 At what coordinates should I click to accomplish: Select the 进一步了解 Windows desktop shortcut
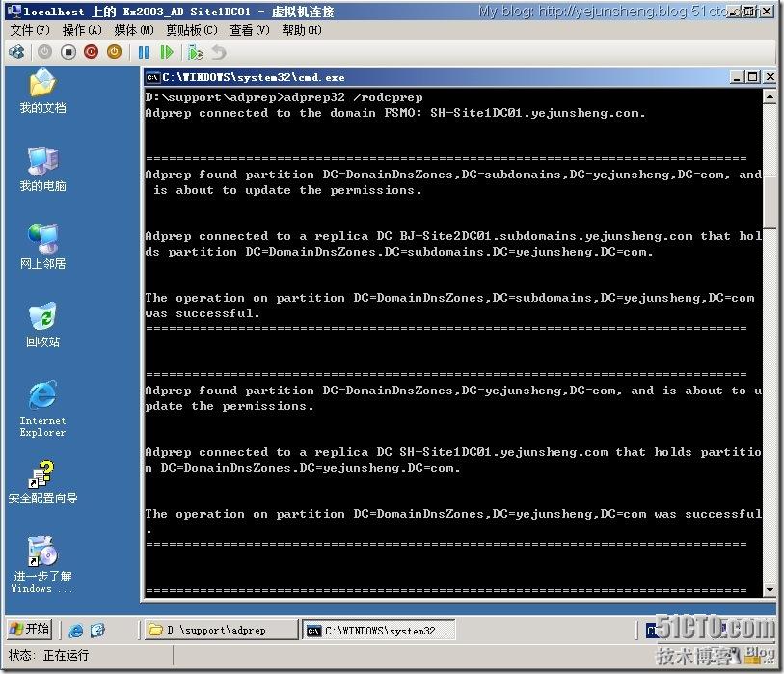point(42,565)
